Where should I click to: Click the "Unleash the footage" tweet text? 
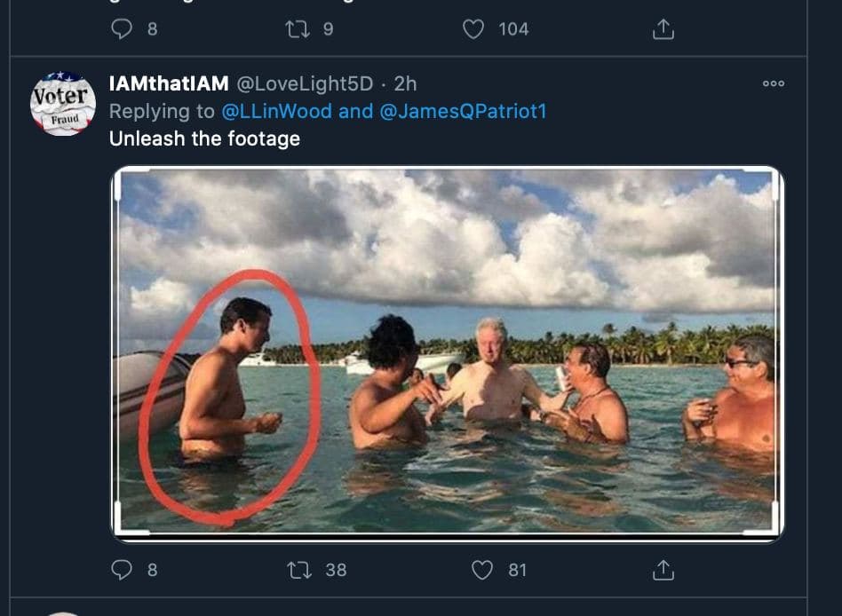click(204, 138)
